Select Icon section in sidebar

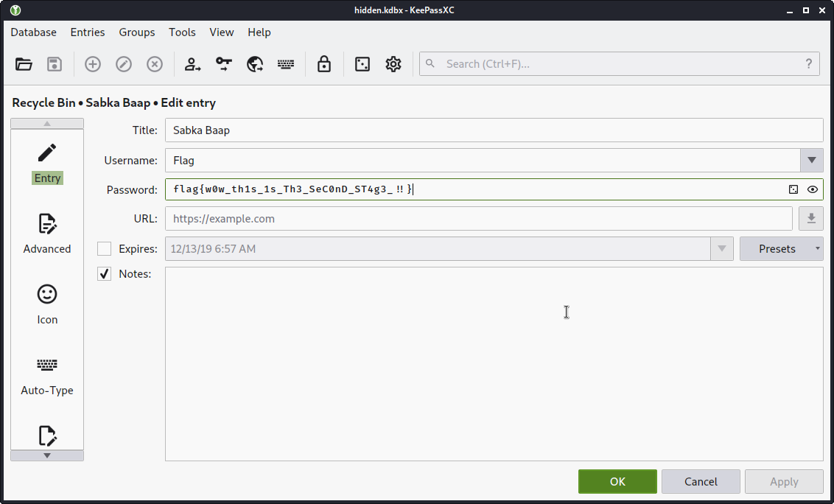tap(47, 305)
